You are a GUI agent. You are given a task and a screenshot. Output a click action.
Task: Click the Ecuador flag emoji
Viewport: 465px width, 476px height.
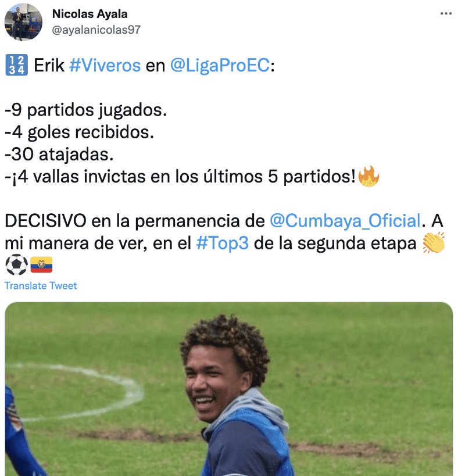41,264
